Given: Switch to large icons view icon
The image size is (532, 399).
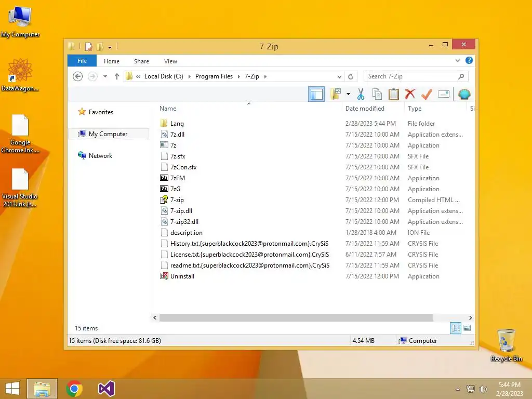Looking at the screenshot, I should (x=467, y=328).
